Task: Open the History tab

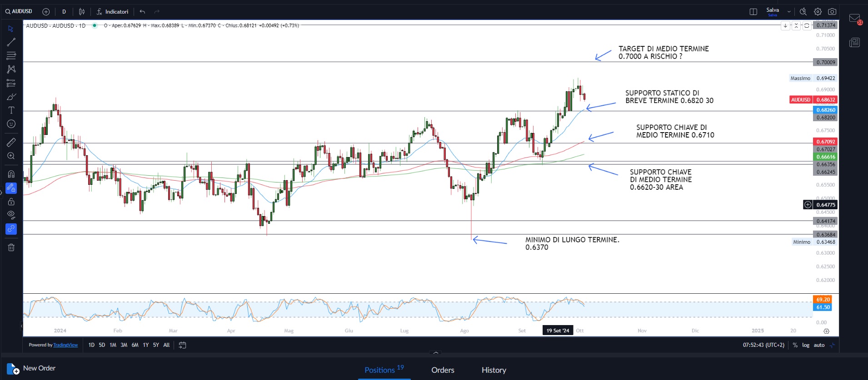Action: pyautogui.click(x=494, y=370)
